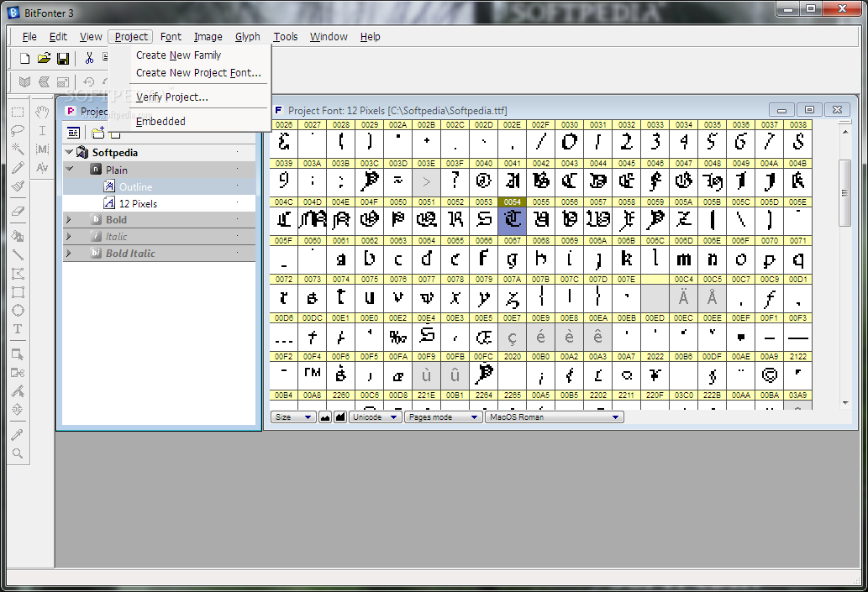The image size is (868, 592).
Task: Open the Unicode dropdown
Action: tap(375, 417)
